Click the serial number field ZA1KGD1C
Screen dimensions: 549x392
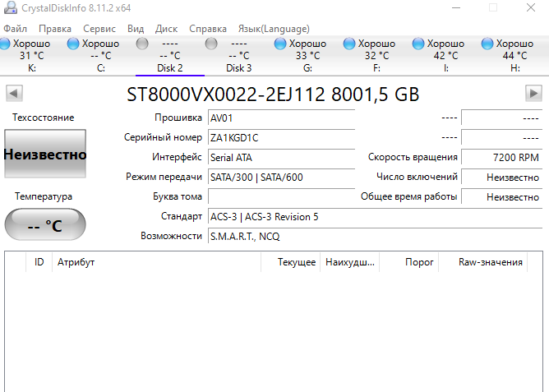[282, 137]
